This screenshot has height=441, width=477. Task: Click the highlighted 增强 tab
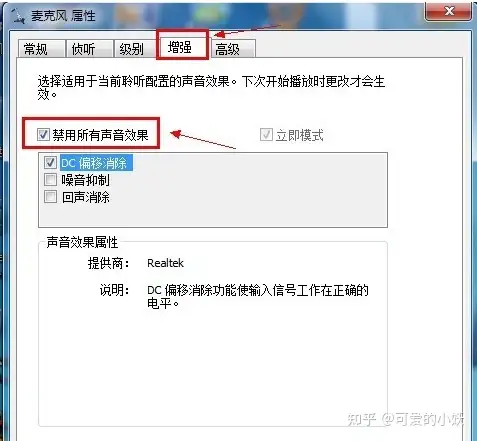[182, 47]
